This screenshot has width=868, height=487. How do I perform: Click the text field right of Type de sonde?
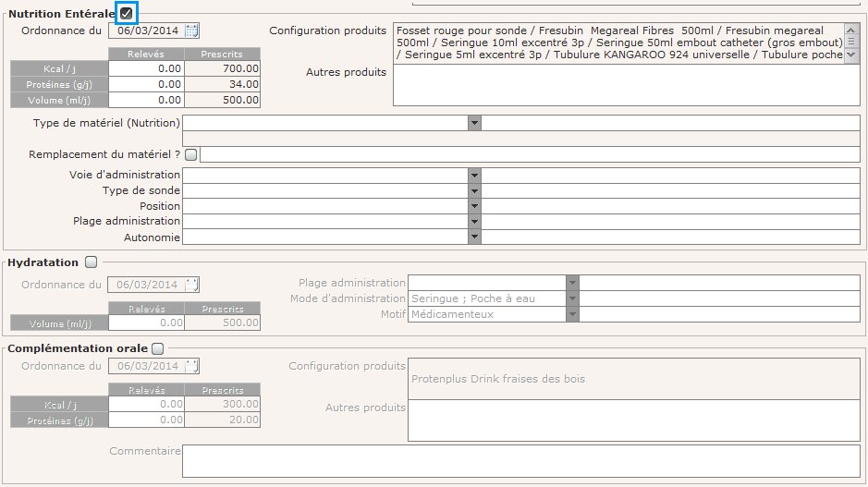point(670,190)
